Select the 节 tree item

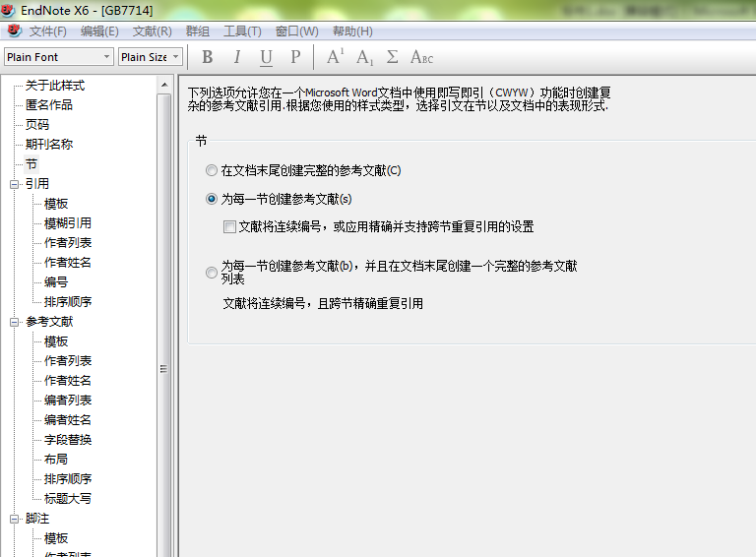point(31,163)
